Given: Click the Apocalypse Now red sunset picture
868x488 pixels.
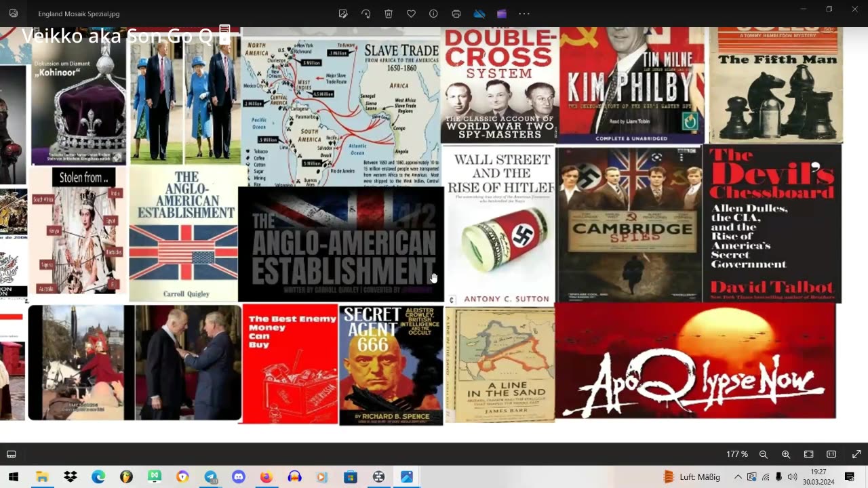Looking at the screenshot, I should (x=695, y=361).
